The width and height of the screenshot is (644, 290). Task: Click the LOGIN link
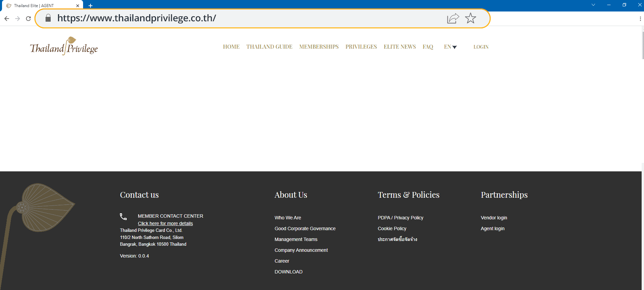click(x=481, y=47)
